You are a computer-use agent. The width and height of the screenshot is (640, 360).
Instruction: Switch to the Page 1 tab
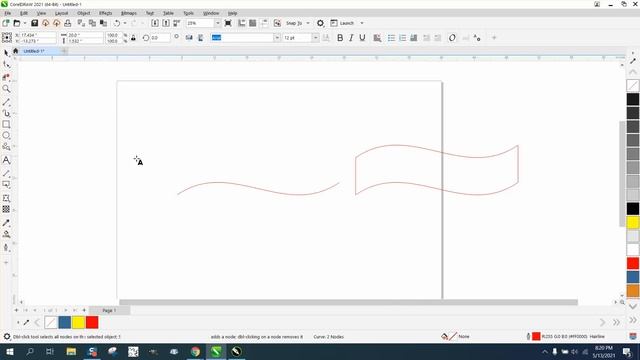(x=109, y=311)
